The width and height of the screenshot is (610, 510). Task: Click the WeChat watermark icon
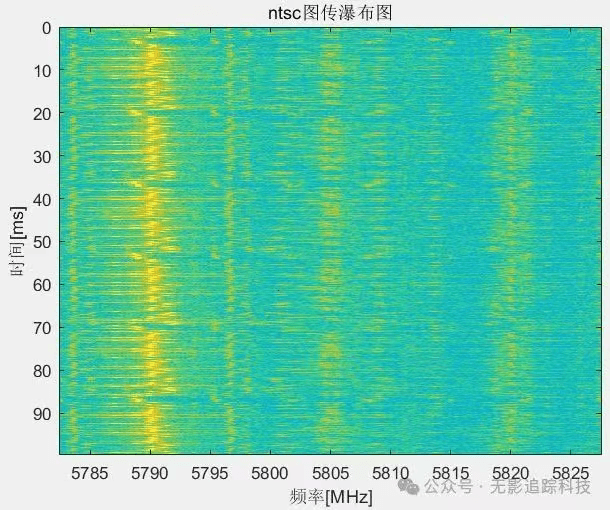408,485
